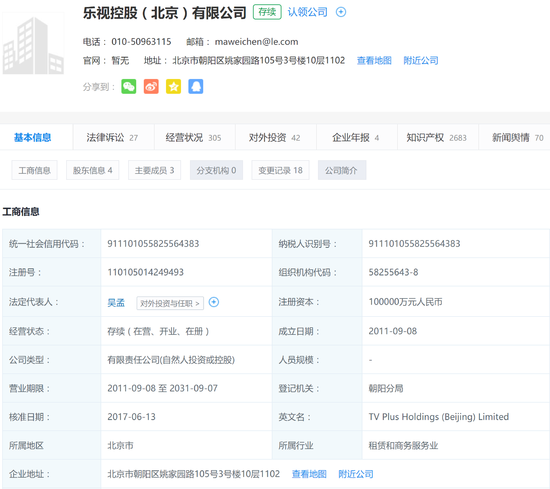Click approval date 2017-06-13
Image resolution: width=550 pixels, height=489 pixels.
(x=131, y=417)
